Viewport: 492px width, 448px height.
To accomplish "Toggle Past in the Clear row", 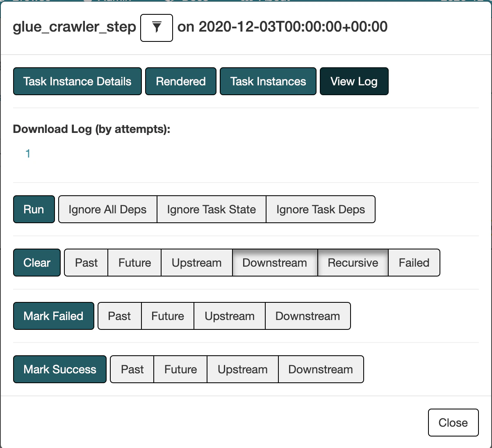I will 87,263.
